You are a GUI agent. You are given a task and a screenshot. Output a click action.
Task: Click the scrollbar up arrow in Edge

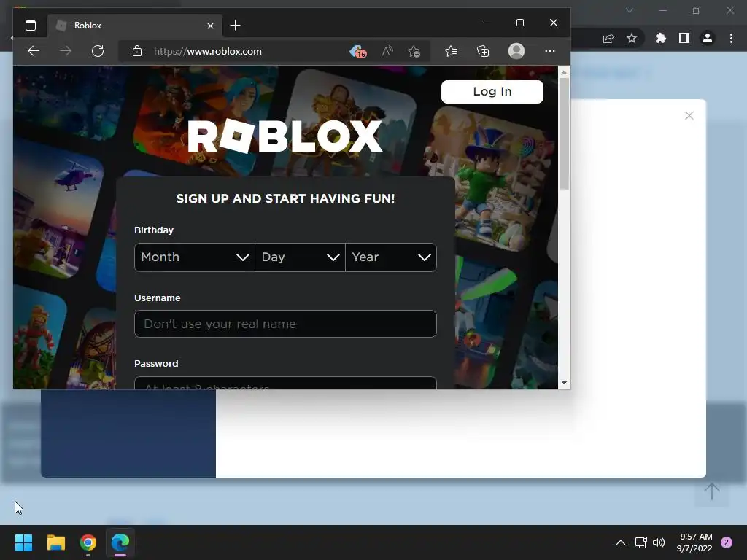tap(564, 72)
